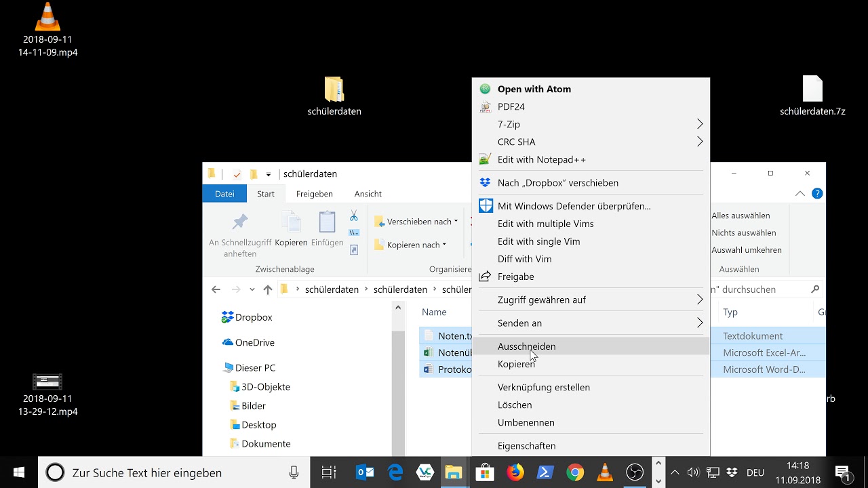Image resolution: width=868 pixels, height=488 pixels.
Task: Click the search magnifier icon in Explorer
Action: coord(815,289)
